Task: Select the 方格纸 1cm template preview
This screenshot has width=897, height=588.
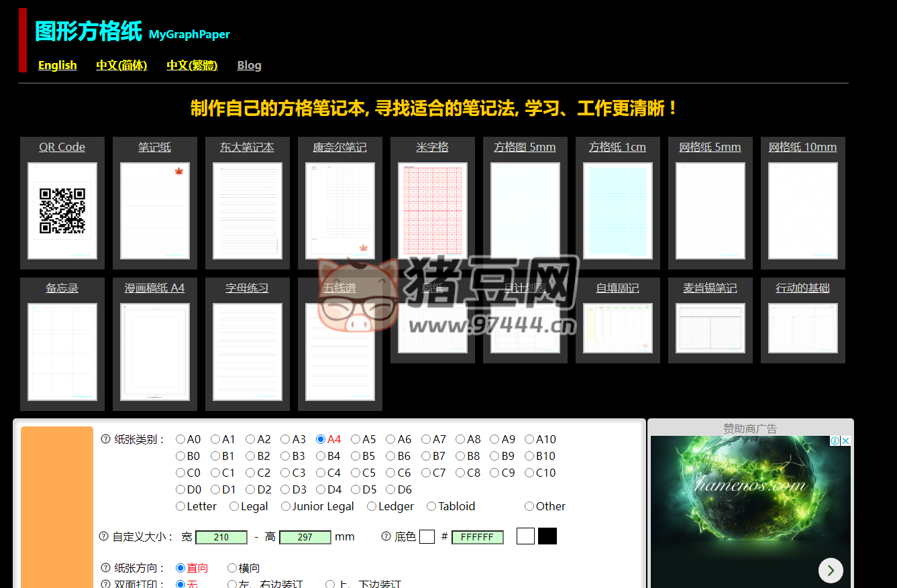Action: (x=617, y=210)
